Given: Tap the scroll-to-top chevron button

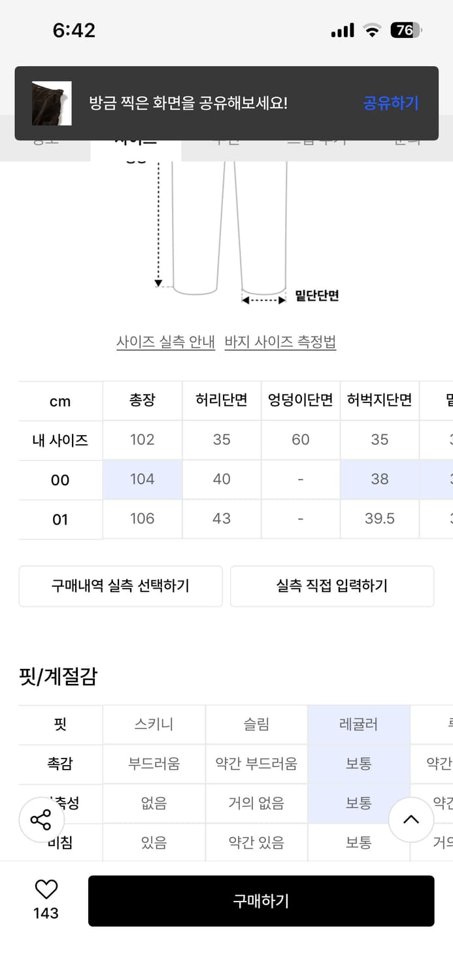Looking at the screenshot, I should click(411, 819).
